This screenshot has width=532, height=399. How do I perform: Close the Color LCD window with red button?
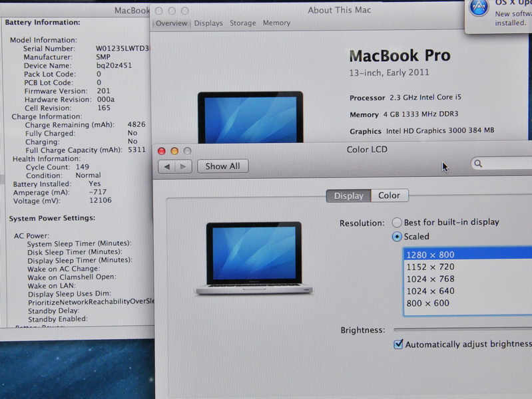[162, 151]
